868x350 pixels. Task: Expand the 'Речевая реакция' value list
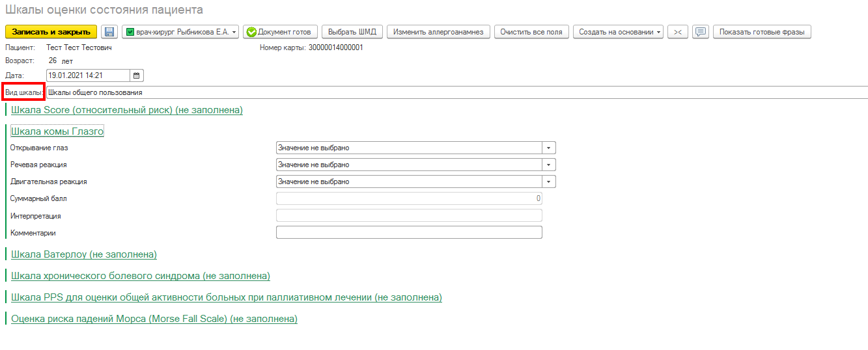pyautogui.click(x=549, y=165)
